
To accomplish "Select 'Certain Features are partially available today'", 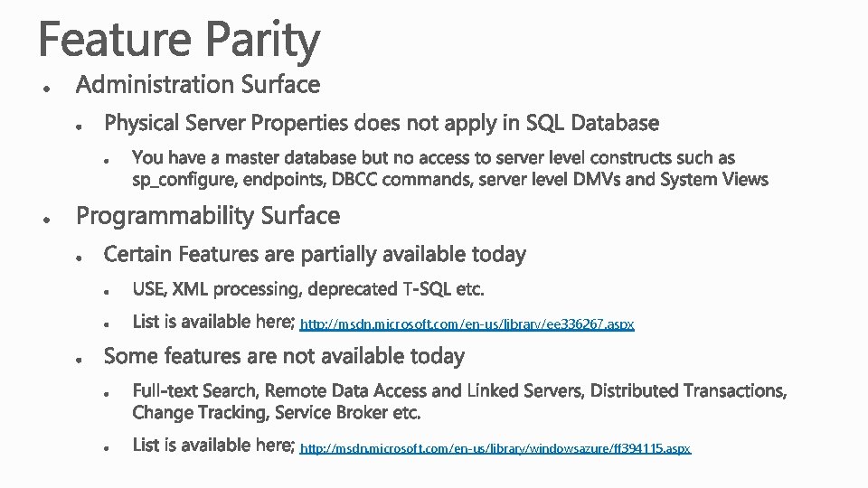I will (x=315, y=255).
